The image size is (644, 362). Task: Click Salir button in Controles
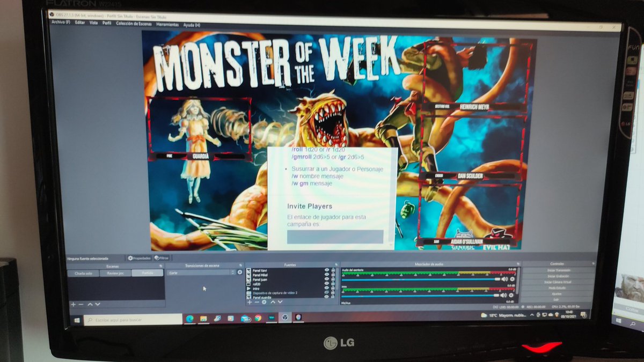coord(558,299)
